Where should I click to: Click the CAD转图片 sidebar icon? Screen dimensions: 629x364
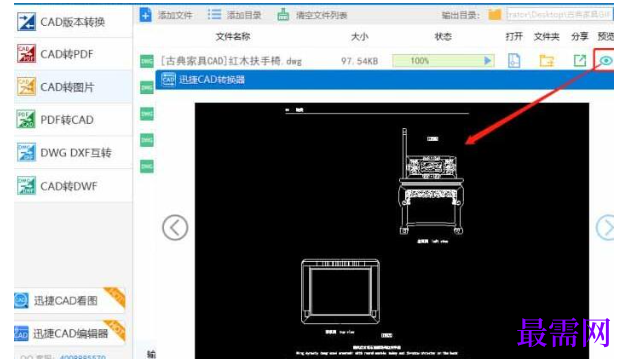point(26,86)
